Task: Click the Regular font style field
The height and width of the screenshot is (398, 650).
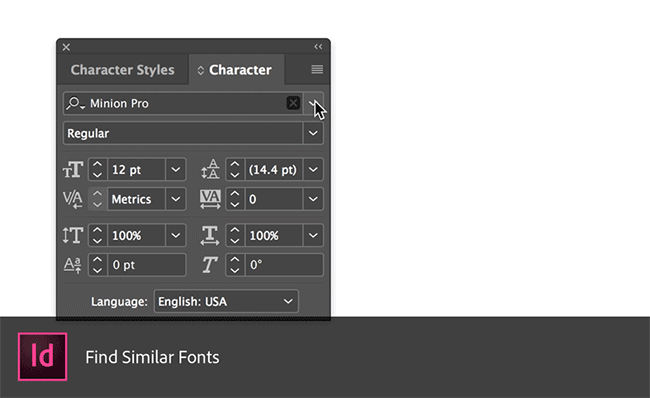Action: coord(182,133)
